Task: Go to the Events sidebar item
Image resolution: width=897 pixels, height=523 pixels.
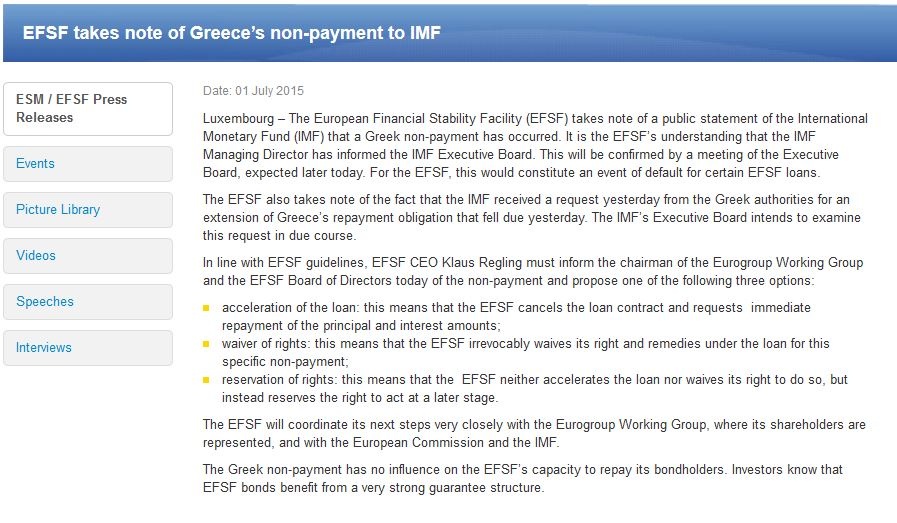Action: pos(87,164)
